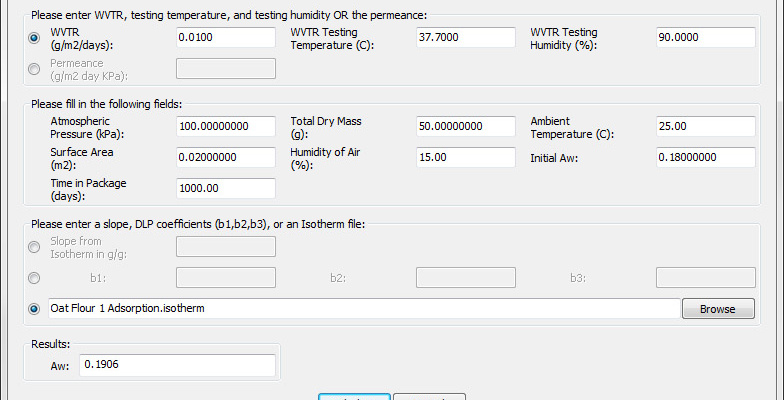This screenshot has height=400, width=784.
Task: Select the Permeance radio button
Action: (34, 69)
